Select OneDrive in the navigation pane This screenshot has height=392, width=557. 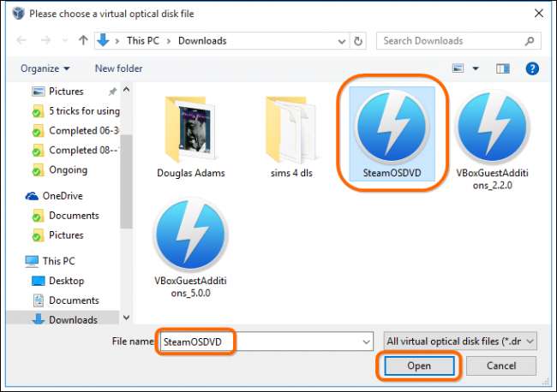(x=54, y=196)
